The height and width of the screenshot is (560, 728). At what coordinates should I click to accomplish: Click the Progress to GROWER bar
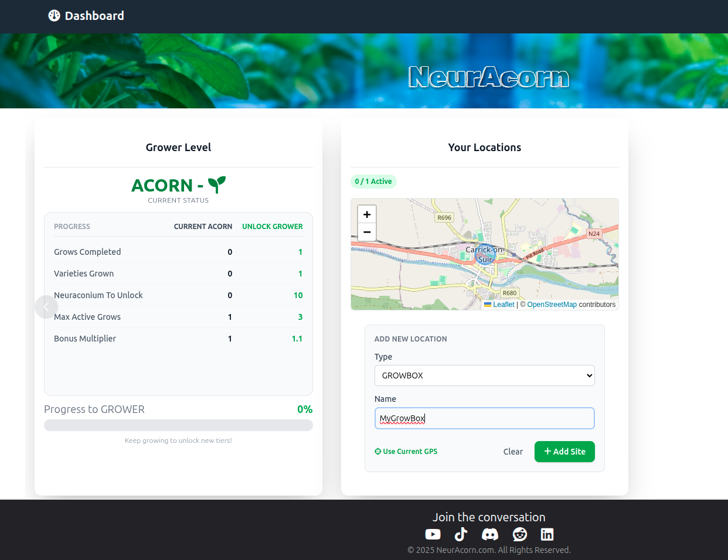point(178,425)
